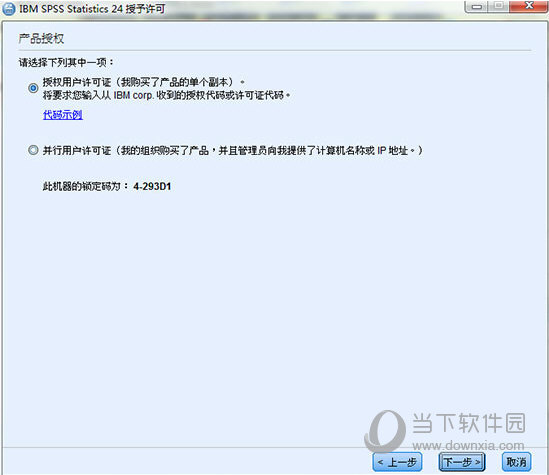Image resolution: width=549 pixels, height=475 pixels.
Task: Click the window title text 授予许可
Action: pos(145,9)
